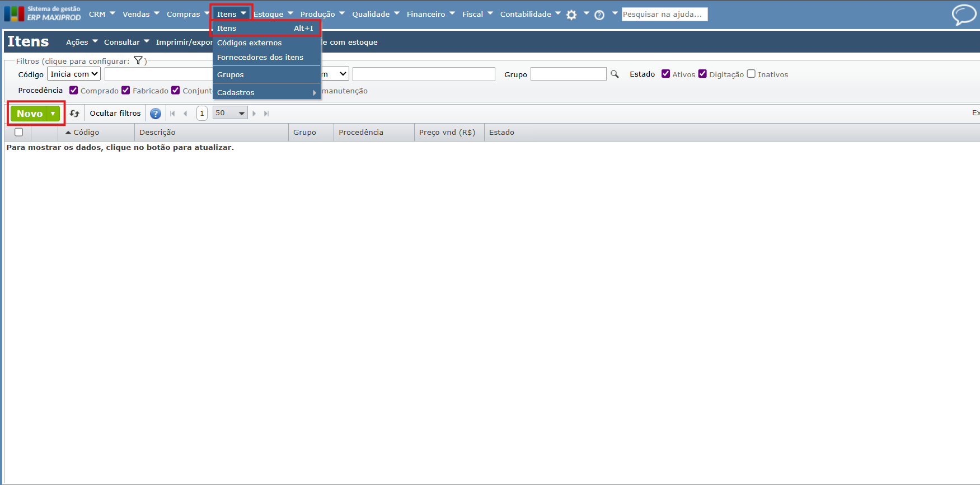Uncheck the Fabricado checkbox
This screenshot has height=485, width=980.
point(126,90)
